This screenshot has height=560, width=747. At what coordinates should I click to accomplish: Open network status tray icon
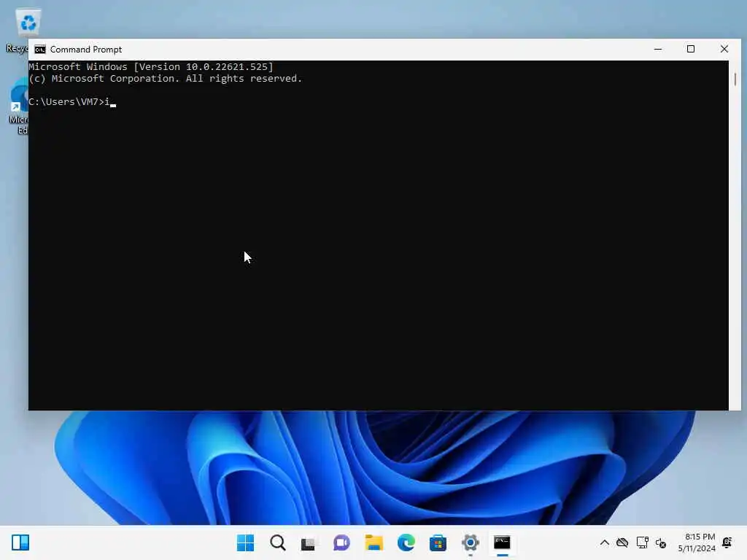[642, 542]
